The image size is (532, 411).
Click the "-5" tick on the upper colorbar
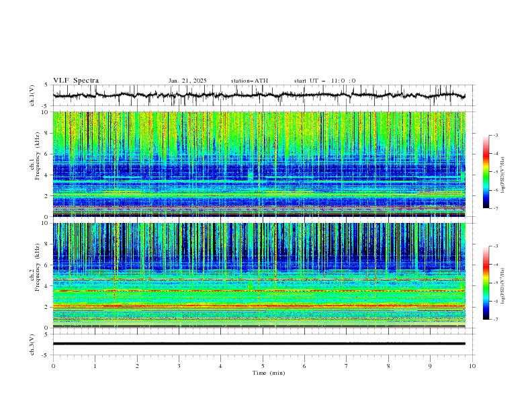coord(495,172)
